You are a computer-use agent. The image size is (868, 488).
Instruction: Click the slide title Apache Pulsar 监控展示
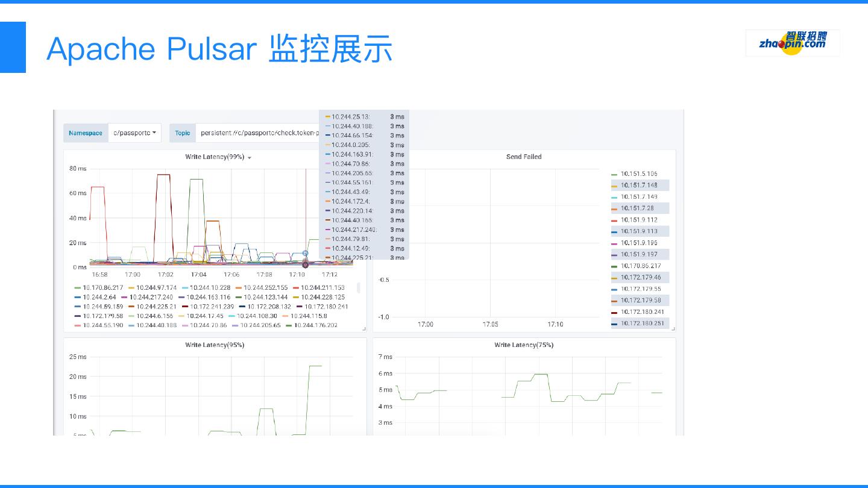click(219, 48)
